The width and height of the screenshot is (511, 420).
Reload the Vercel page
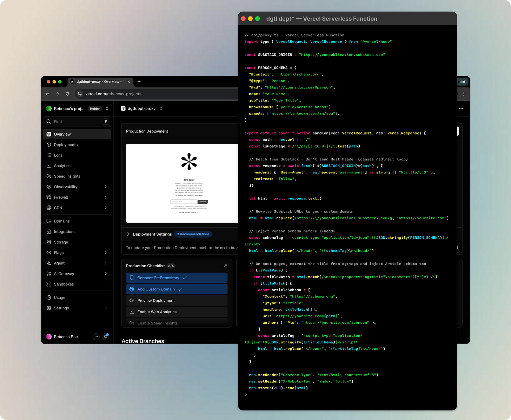coord(67,94)
